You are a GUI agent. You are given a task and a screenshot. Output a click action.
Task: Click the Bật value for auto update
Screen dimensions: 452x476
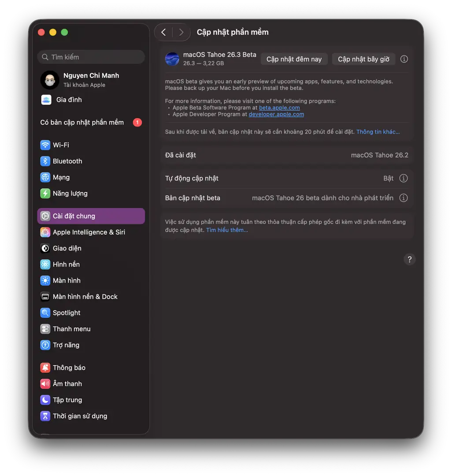pyautogui.click(x=388, y=178)
